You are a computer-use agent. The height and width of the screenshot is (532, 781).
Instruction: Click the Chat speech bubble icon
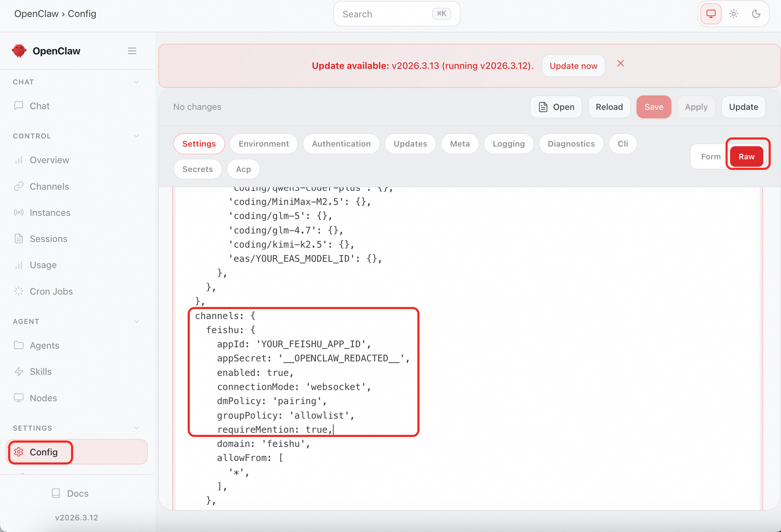coord(19,106)
